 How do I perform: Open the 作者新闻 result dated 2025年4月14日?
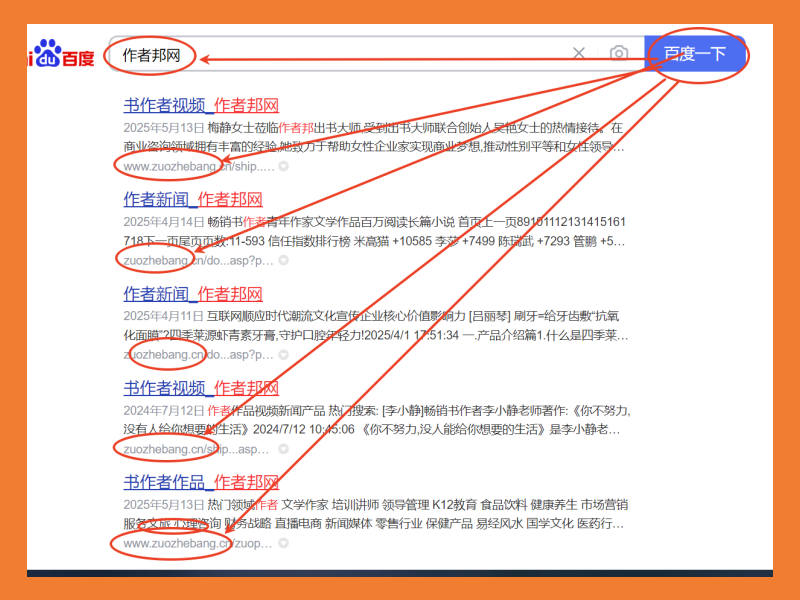[x=193, y=200]
